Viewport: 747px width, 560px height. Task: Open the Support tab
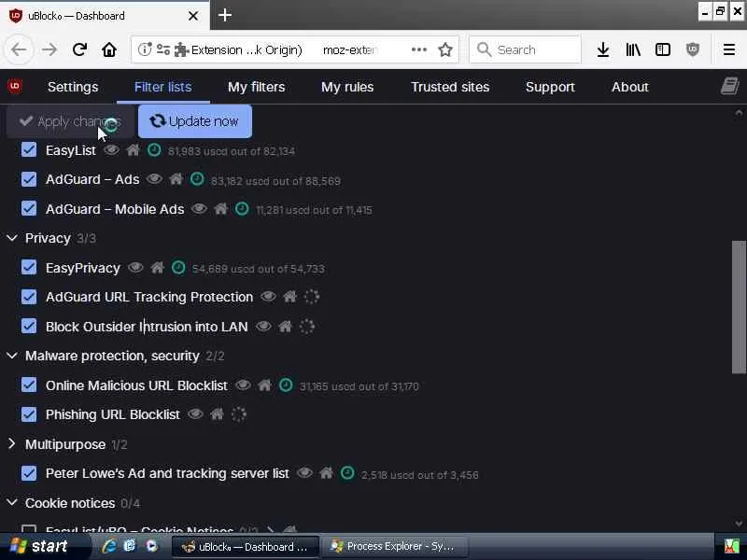point(550,87)
